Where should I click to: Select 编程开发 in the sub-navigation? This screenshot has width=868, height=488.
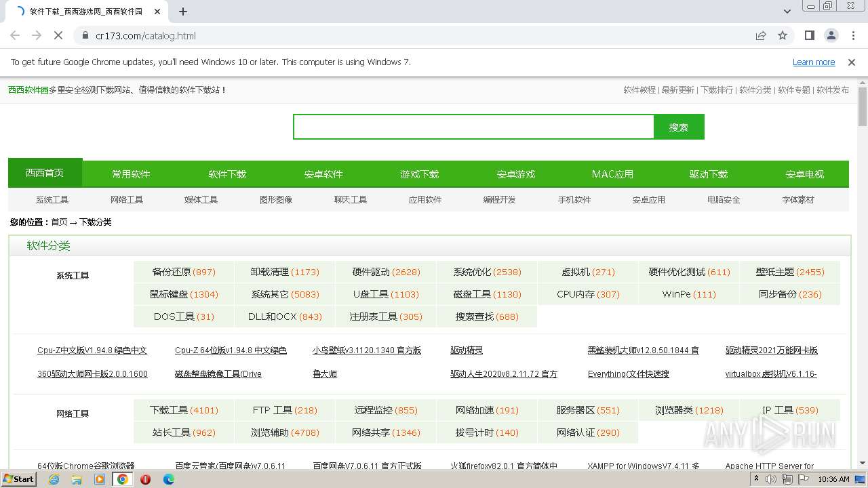pyautogui.click(x=500, y=200)
